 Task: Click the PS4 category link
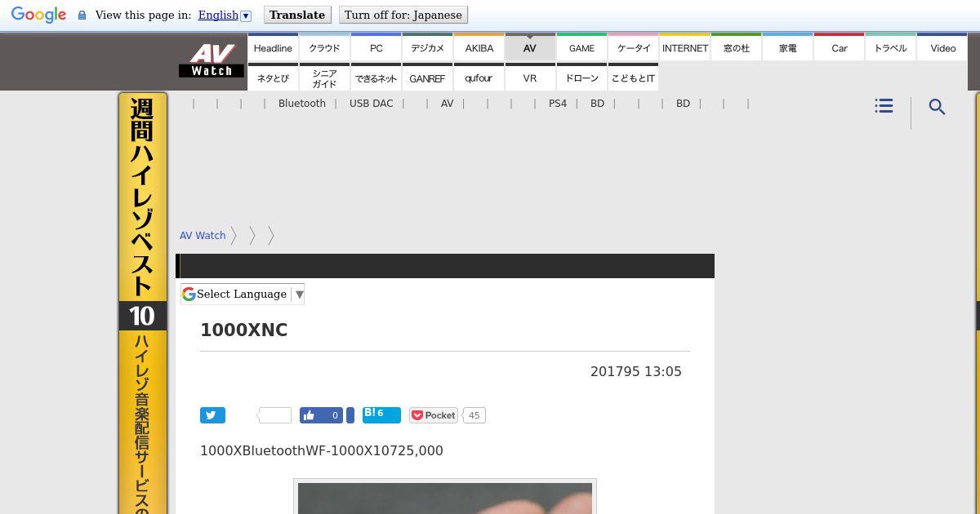(x=558, y=104)
